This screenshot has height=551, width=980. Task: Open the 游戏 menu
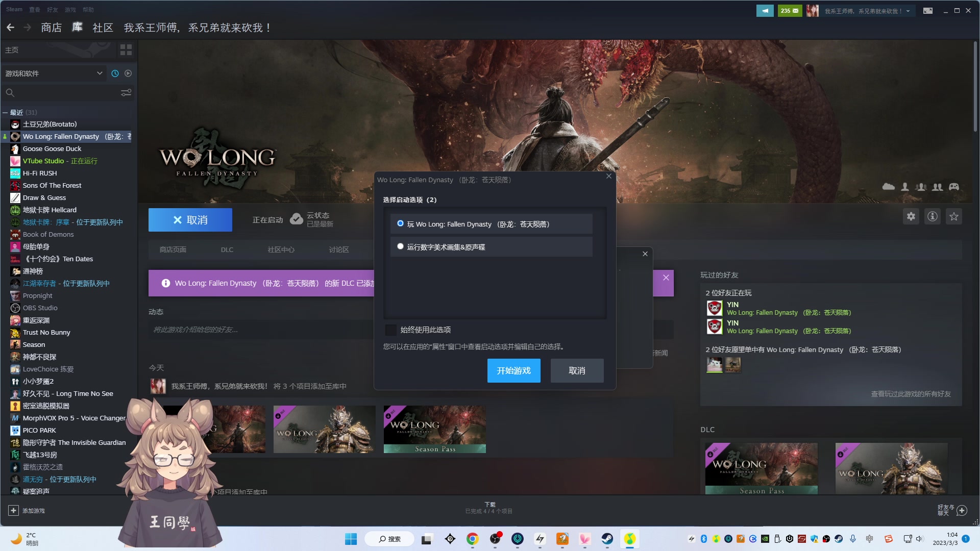[70, 9]
